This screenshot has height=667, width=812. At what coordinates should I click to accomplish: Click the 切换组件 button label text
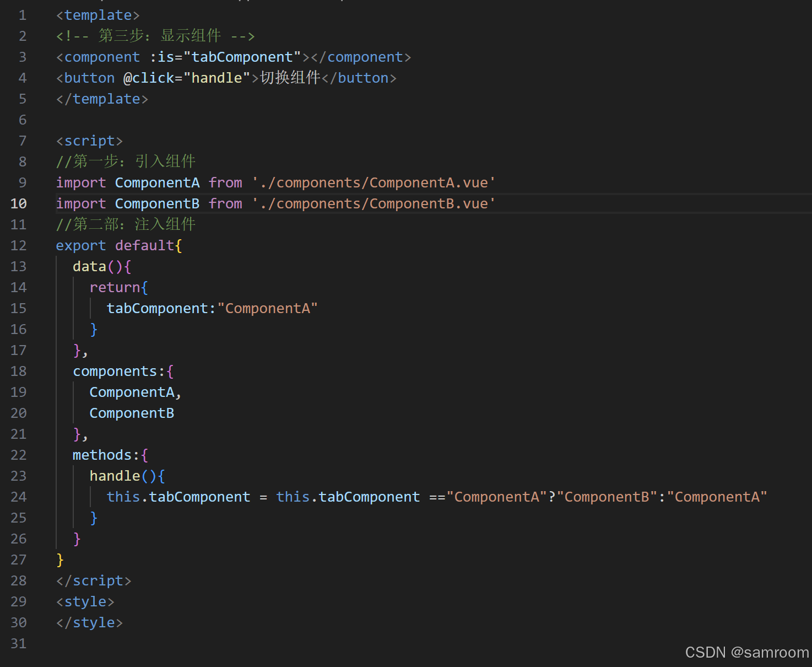[x=290, y=78]
